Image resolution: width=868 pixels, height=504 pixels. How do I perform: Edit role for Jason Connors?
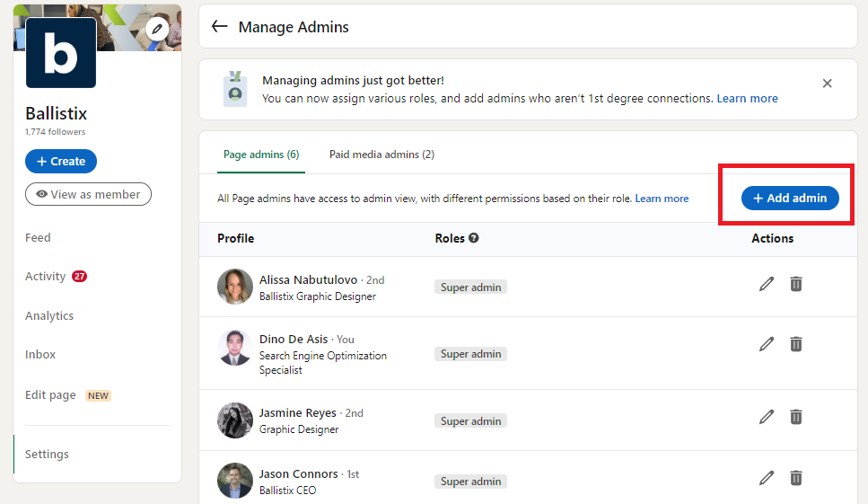(766, 478)
